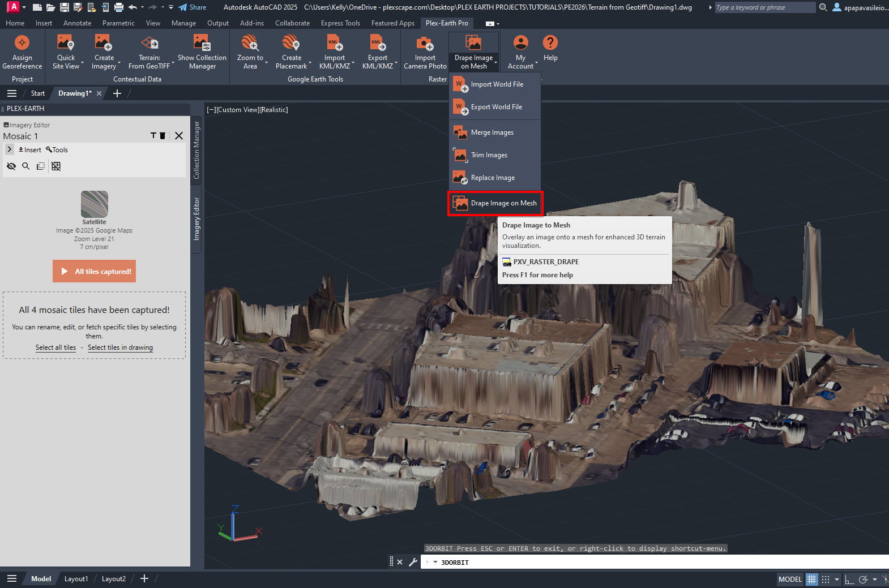Open the Tools menu in Imagery Editor
889x588 pixels.
[x=57, y=150]
